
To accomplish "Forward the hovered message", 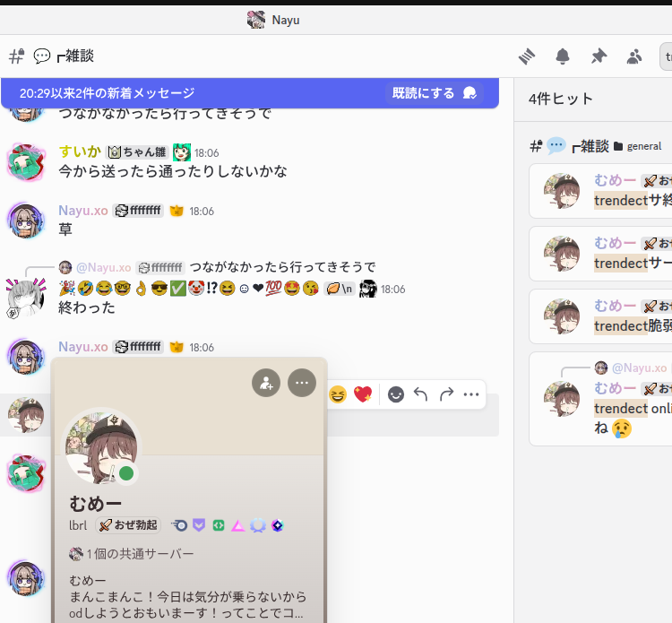I will click(446, 394).
